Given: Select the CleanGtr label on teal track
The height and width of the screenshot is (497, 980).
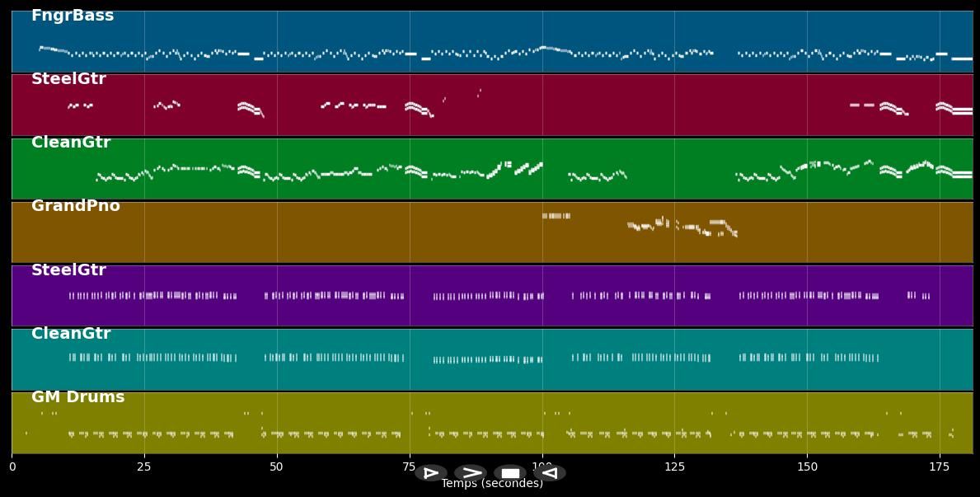Looking at the screenshot, I should [x=71, y=334].
